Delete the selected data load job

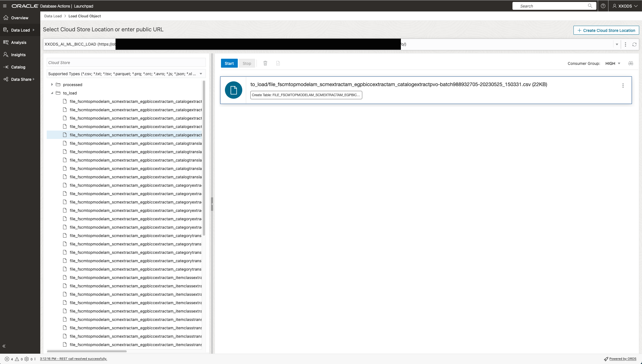265,63
